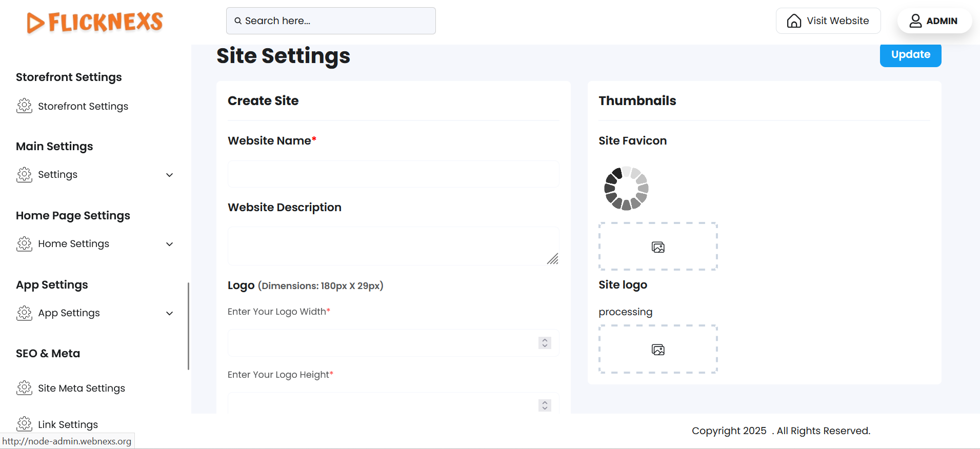Focus the Website Name input field
The height and width of the screenshot is (449, 980).
coord(393,174)
